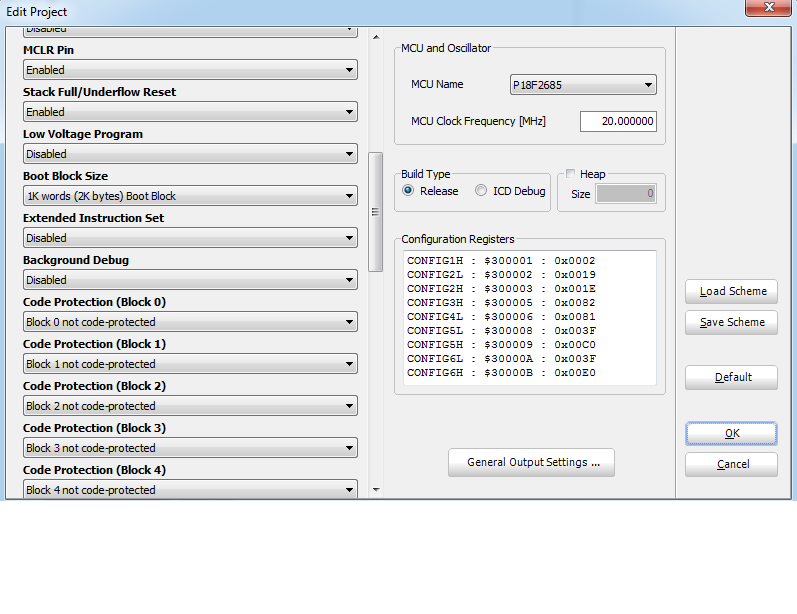797x614 pixels.
Task: Click the scrollbar down arrow
Action: (376, 490)
